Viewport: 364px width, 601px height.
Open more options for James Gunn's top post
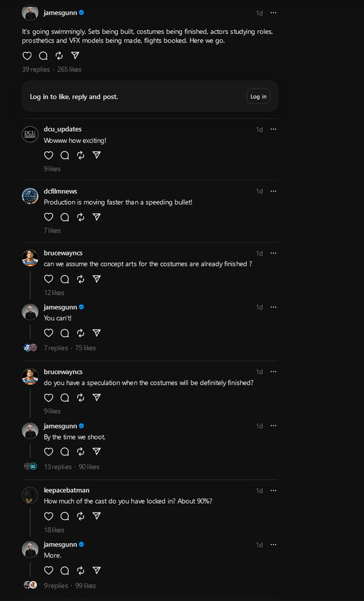point(274,13)
